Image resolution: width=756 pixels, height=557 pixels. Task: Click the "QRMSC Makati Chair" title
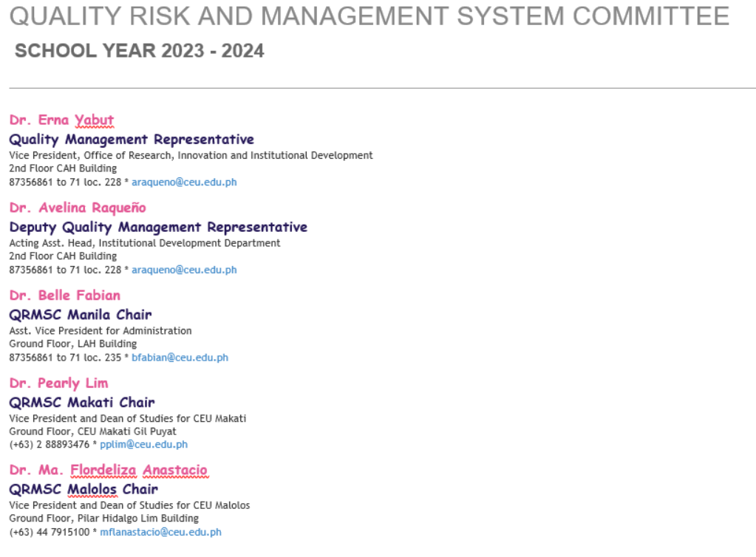[x=82, y=403]
